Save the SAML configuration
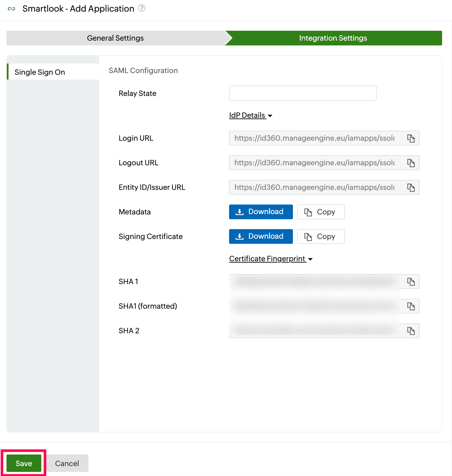The width and height of the screenshot is (452, 476). 23,463
